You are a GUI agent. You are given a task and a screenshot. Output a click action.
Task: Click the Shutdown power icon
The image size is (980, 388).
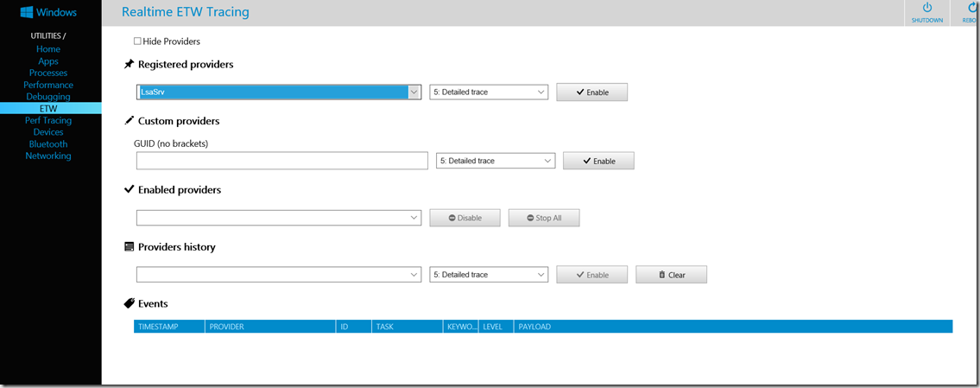[926, 8]
